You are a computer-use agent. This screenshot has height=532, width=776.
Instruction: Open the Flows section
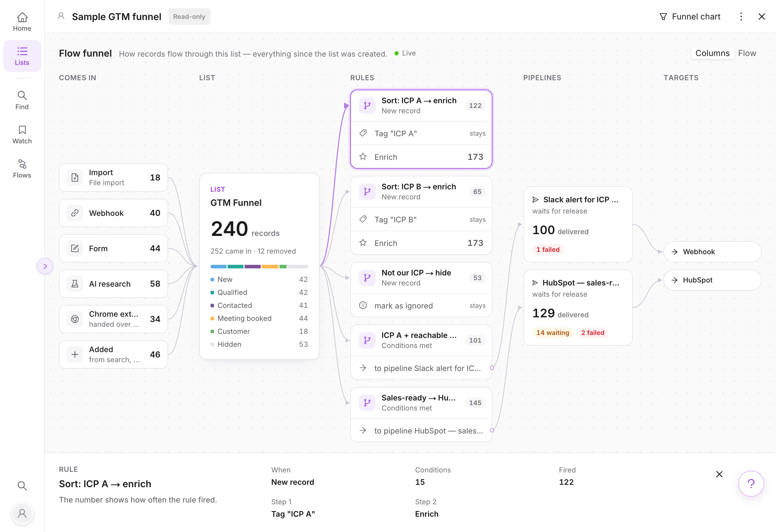pyautogui.click(x=22, y=169)
